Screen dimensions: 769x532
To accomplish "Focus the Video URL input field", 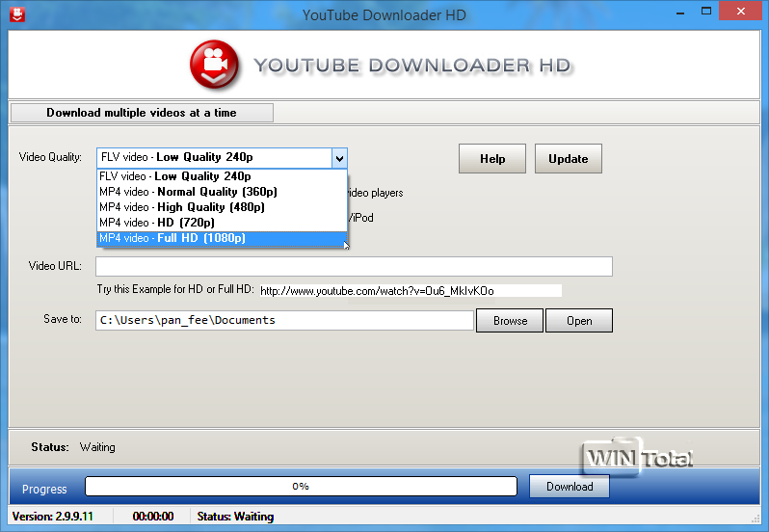I will [x=354, y=266].
